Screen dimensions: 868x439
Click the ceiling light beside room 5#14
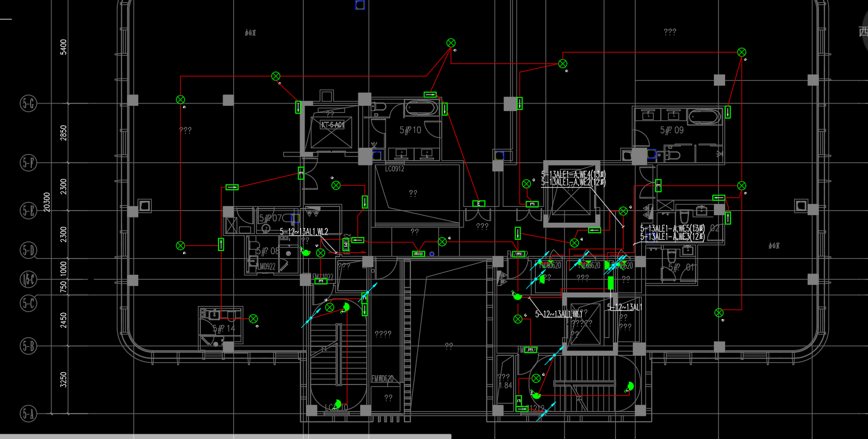(253, 319)
